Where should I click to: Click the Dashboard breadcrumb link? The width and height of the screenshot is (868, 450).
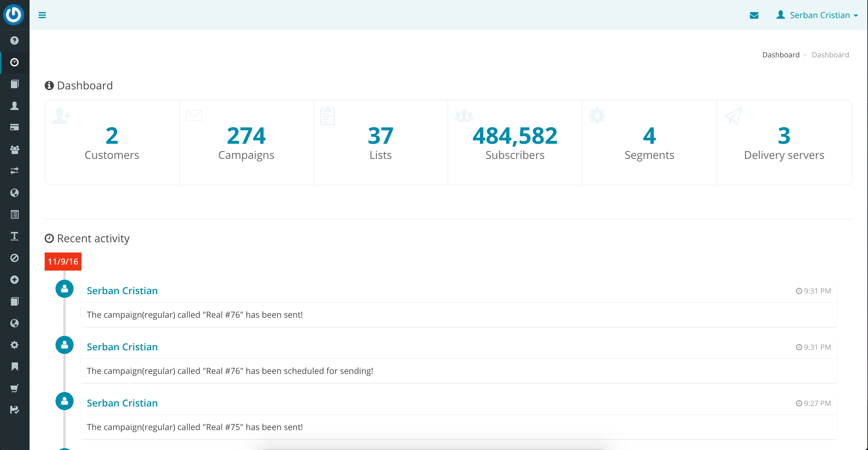coord(781,54)
